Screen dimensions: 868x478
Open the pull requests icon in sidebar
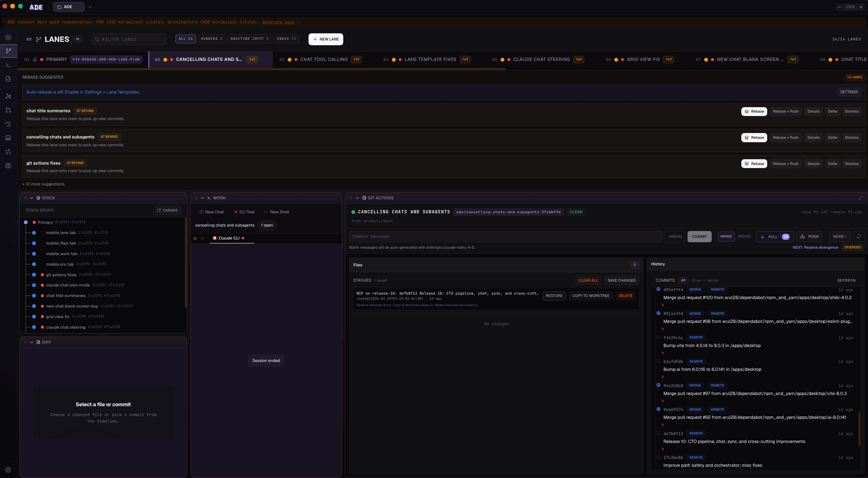(8, 110)
